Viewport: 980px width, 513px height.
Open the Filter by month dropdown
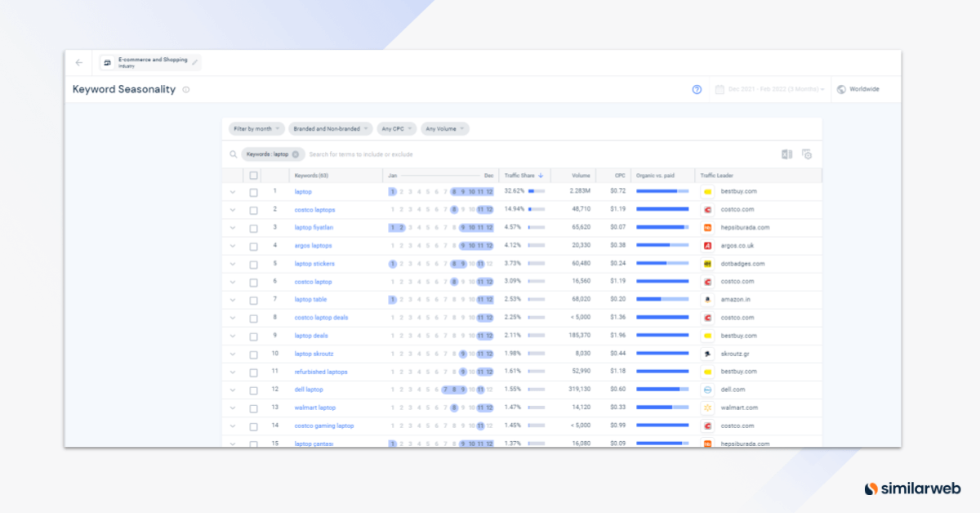[x=256, y=128]
